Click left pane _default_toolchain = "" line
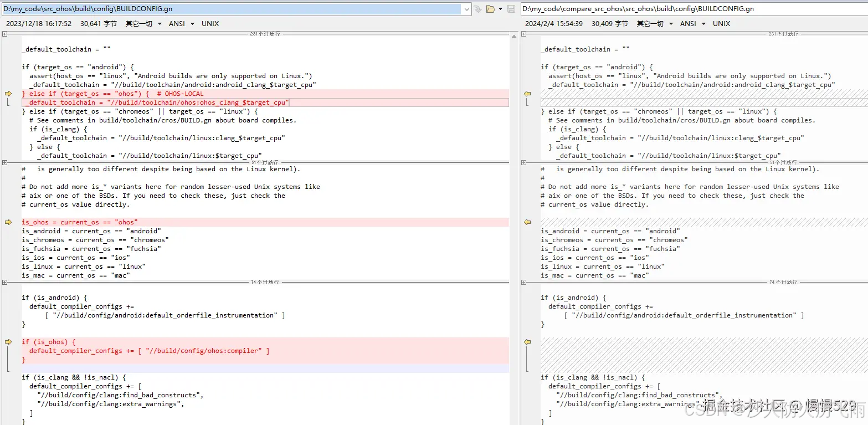 tap(66, 49)
